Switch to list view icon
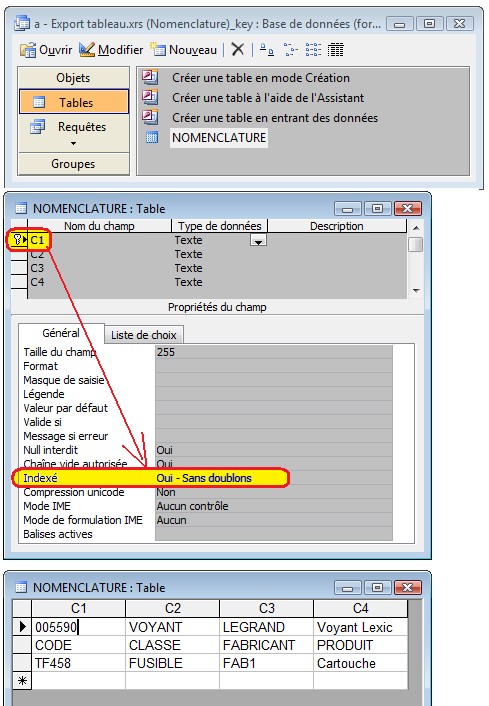 click(313, 50)
